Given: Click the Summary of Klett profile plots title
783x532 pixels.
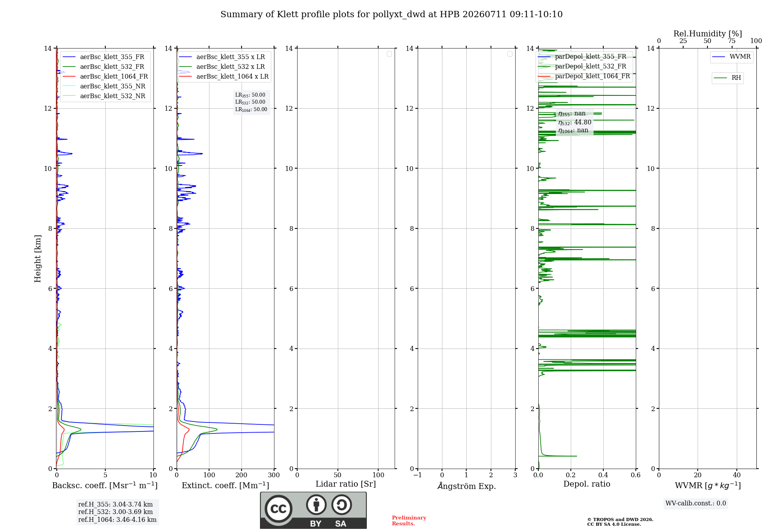Looking at the screenshot, I should point(391,14).
